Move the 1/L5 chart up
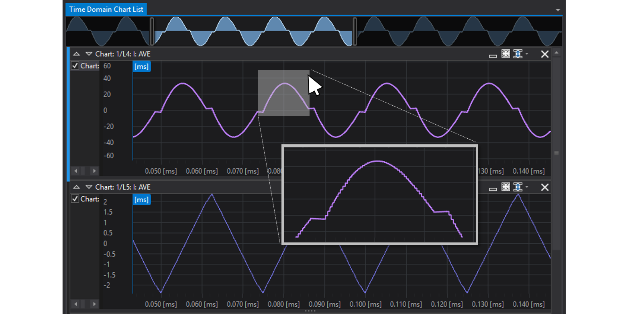The image size is (644, 314). click(76, 187)
